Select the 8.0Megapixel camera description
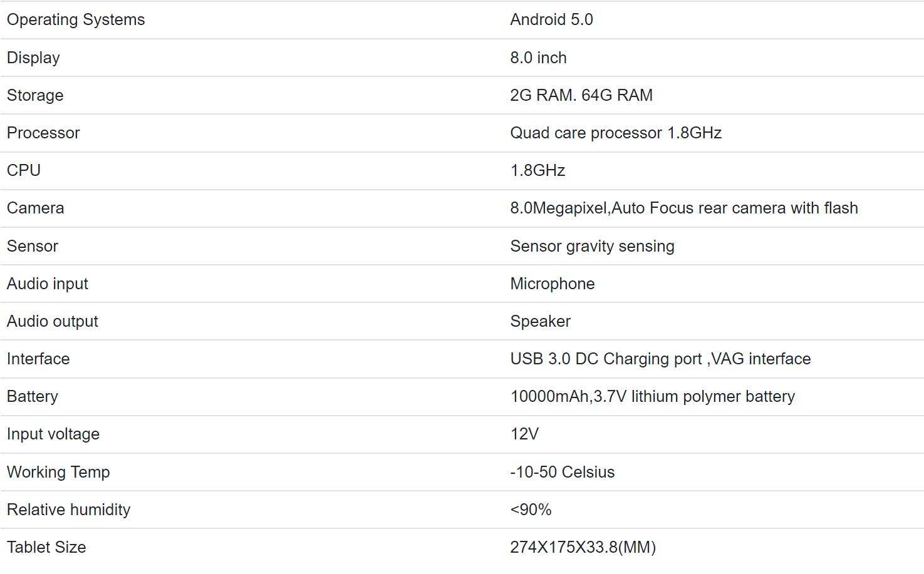Viewport: 924px width, 574px height. (x=684, y=208)
